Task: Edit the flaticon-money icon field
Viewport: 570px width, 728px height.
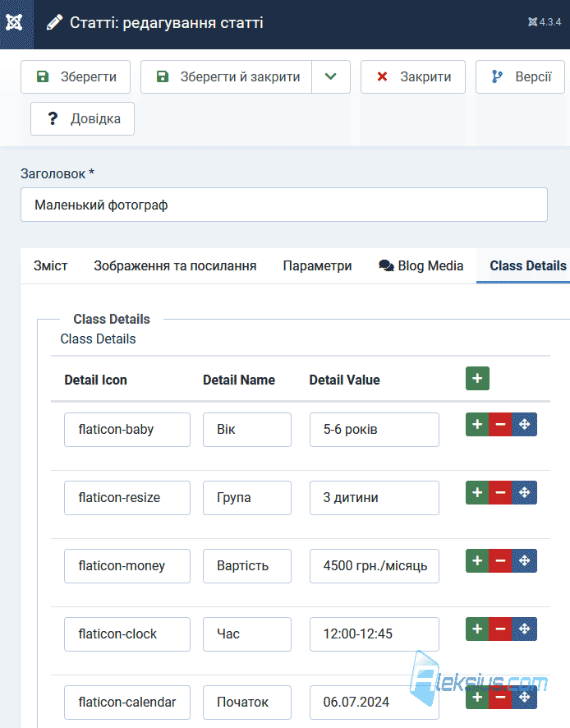Action: point(127,566)
